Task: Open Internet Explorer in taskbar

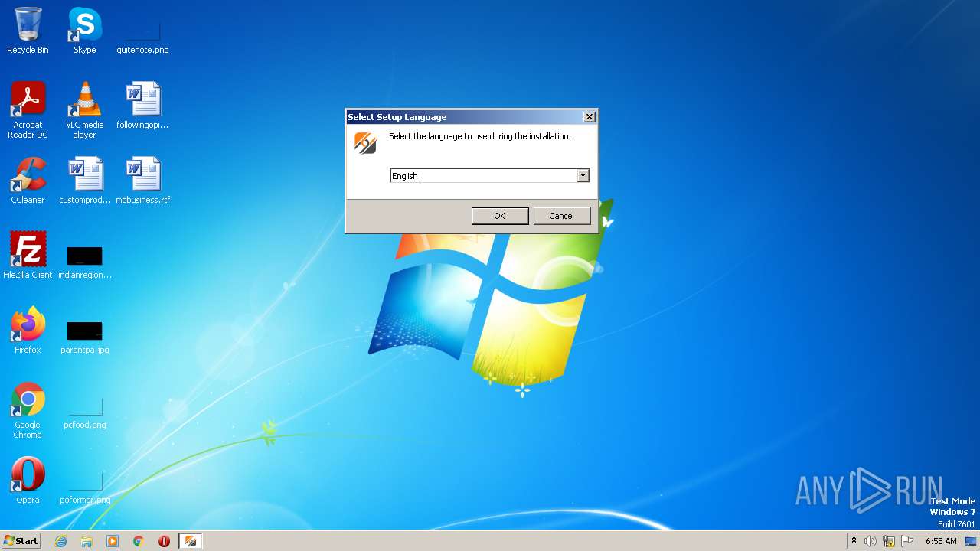Action: coord(60,541)
